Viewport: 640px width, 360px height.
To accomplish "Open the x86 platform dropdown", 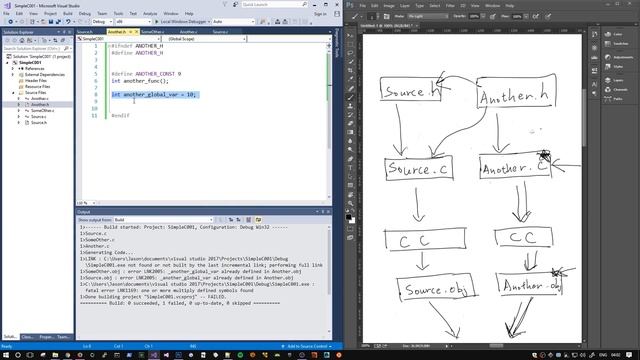I will [x=133, y=22].
